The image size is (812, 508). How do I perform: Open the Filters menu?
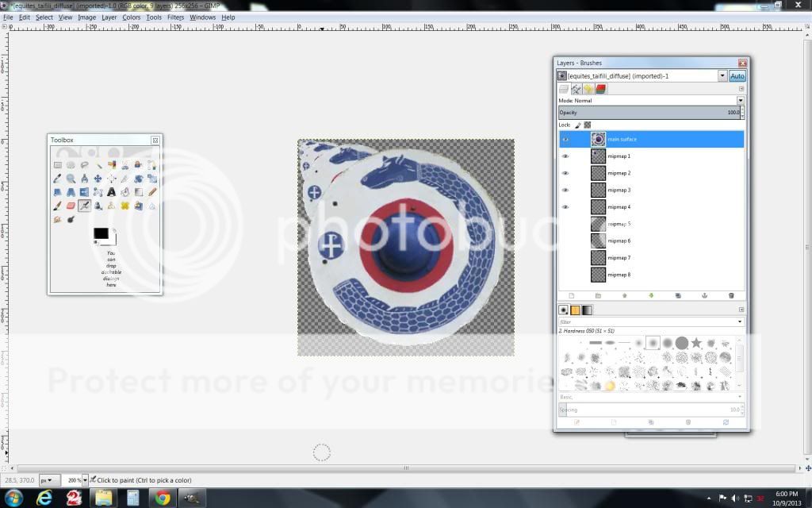175,17
